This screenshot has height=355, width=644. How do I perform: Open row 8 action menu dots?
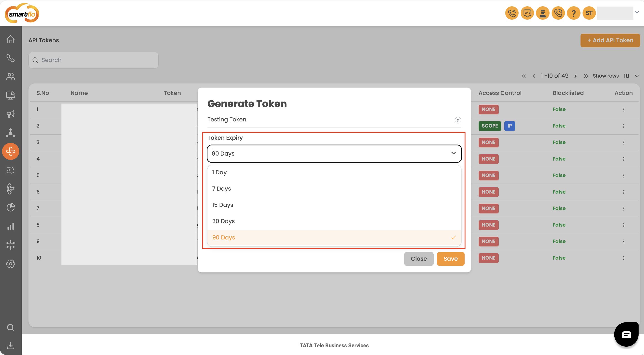pyautogui.click(x=624, y=225)
